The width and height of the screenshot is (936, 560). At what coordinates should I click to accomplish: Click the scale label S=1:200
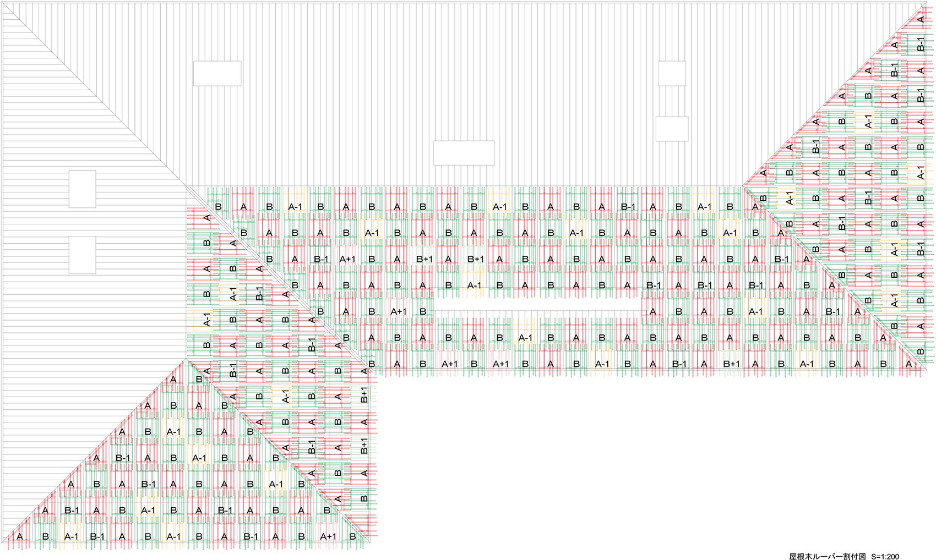tap(885, 556)
